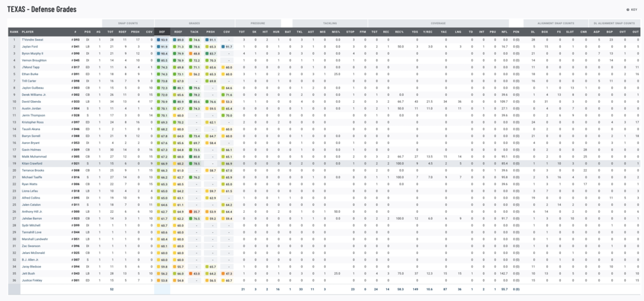Open Jaylan Ford player link

(30, 47)
